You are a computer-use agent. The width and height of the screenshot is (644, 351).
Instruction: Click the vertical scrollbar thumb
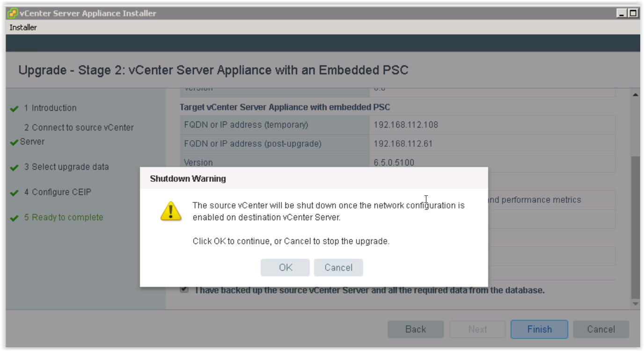point(635,228)
